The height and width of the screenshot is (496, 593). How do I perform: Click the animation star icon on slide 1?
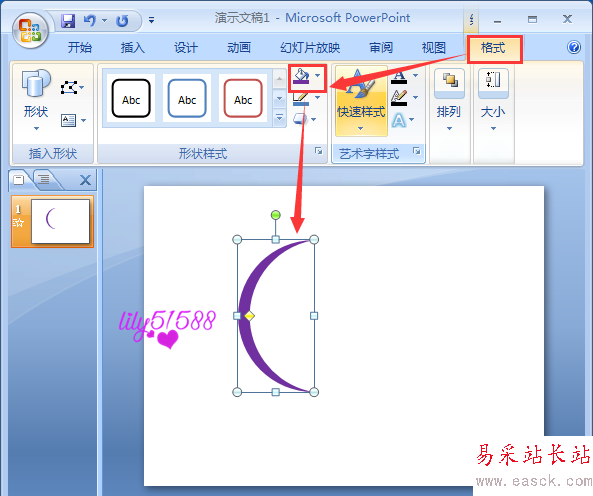pyautogui.click(x=18, y=223)
